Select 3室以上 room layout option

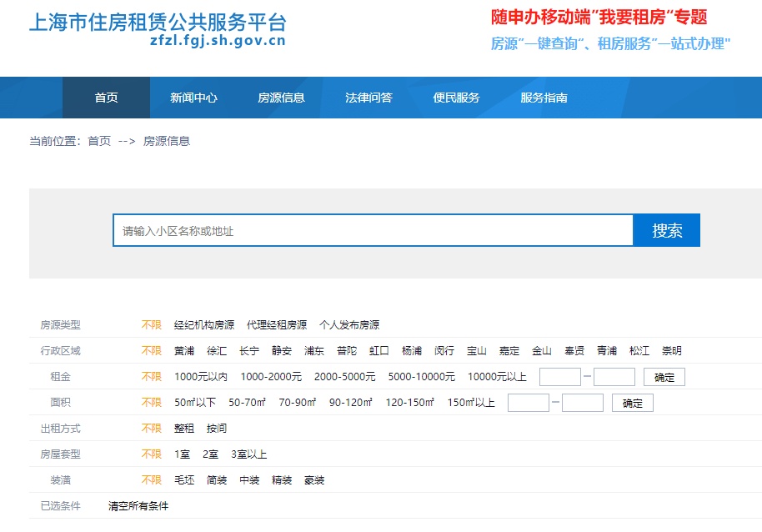(249, 454)
